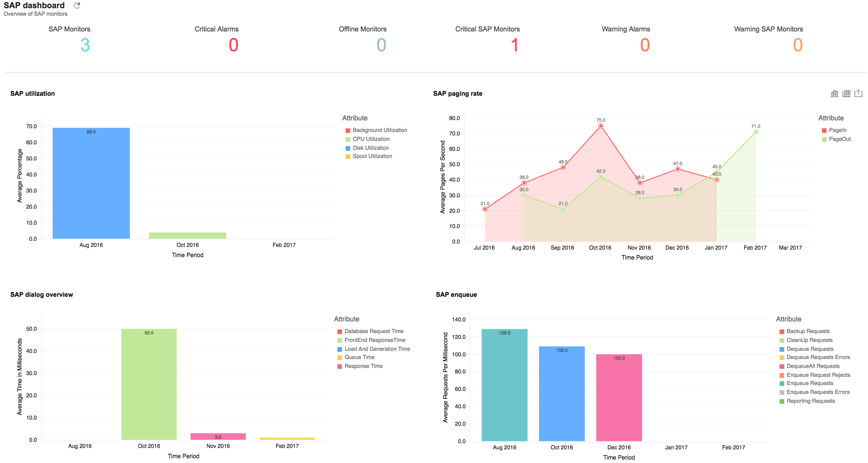The height and width of the screenshot is (463, 868).
Task: Toggle FrontEnd ResponseTime legend entry
Action: coord(375,340)
